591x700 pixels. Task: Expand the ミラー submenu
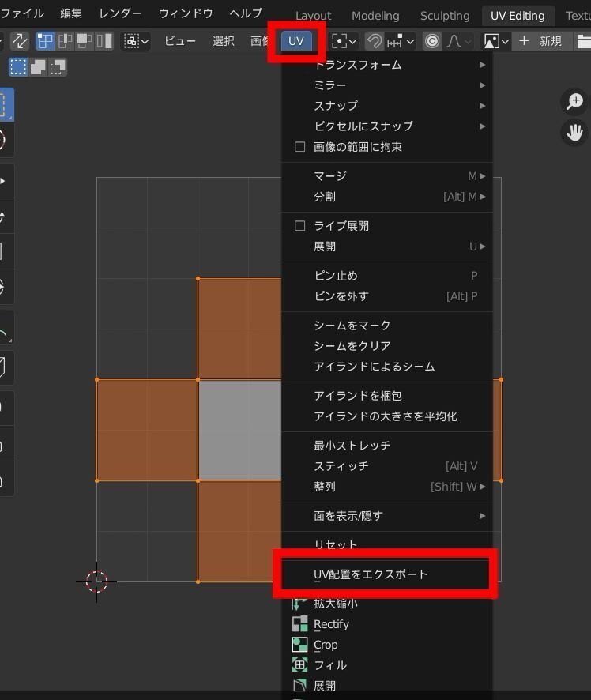[387, 85]
